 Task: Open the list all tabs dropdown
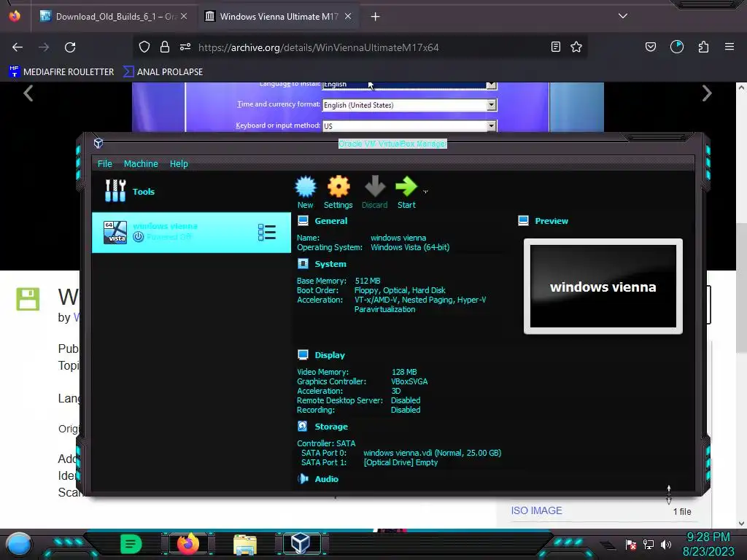[623, 16]
